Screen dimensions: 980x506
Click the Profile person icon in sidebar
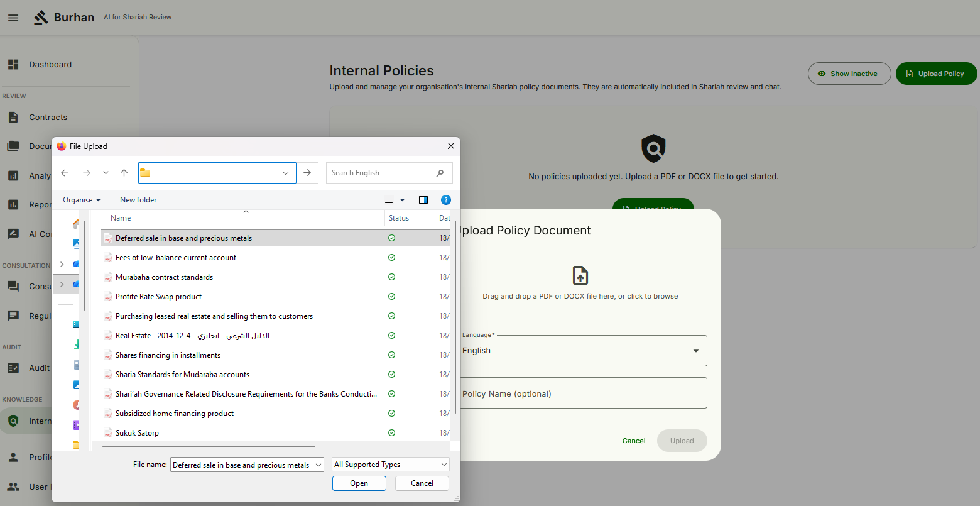tap(13, 457)
